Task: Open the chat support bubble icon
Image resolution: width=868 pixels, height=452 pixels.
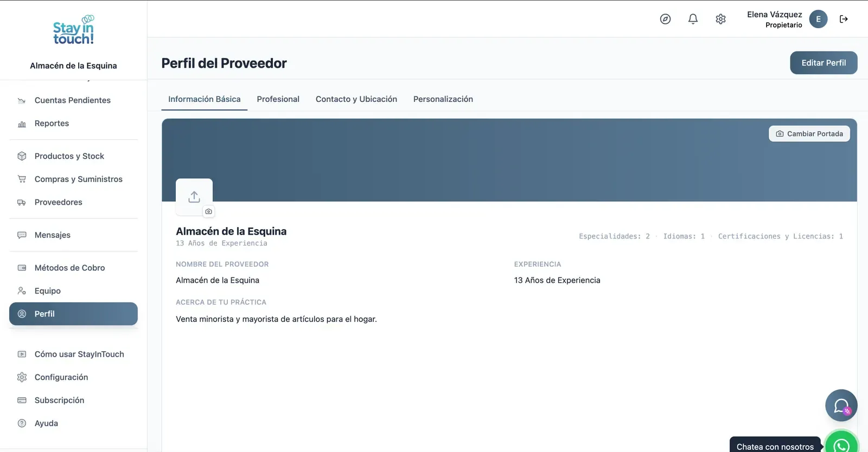Action: (x=841, y=405)
